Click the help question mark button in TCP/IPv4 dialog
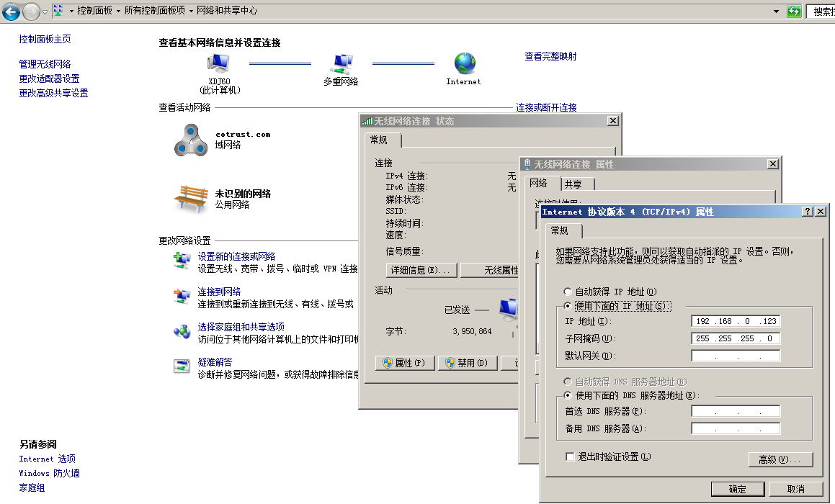This screenshot has width=835, height=504. tap(808, 212)
